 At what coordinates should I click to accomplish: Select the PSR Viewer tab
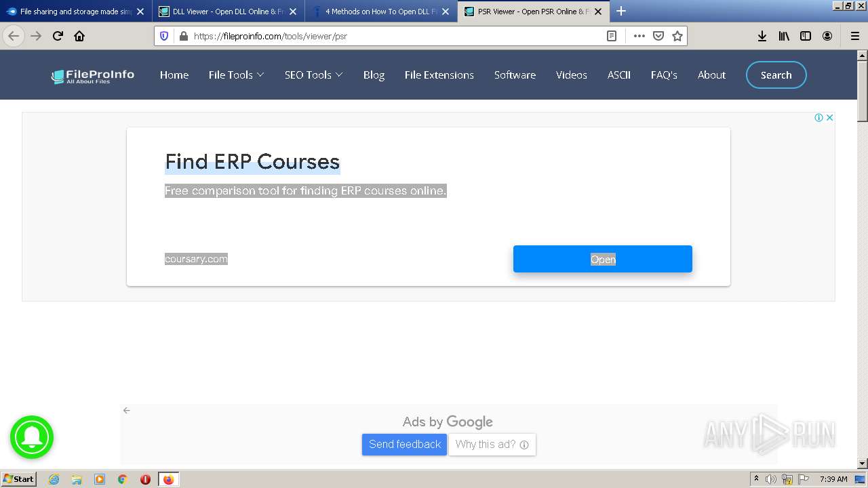[x=534, y=12]
